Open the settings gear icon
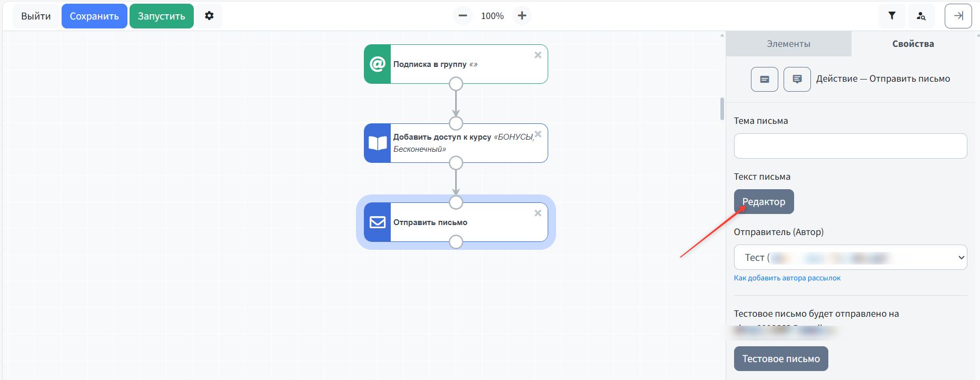980x380 pixels. tap(209, 16)
